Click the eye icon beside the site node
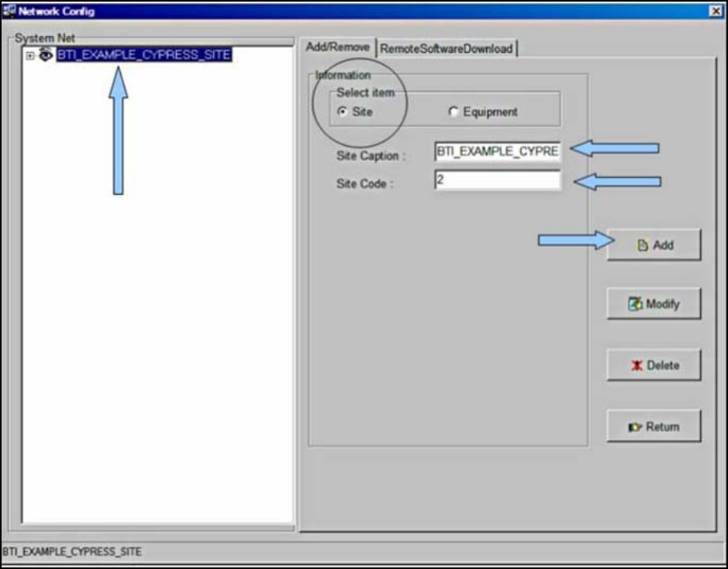Viewport: 728px width, 569px height. point(46,54)
